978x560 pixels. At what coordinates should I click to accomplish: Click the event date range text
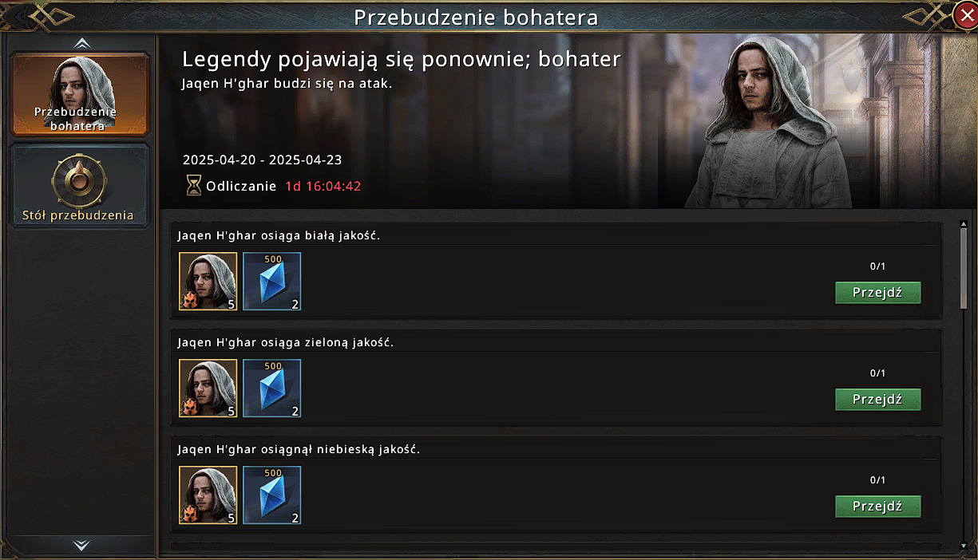[262, 160]
